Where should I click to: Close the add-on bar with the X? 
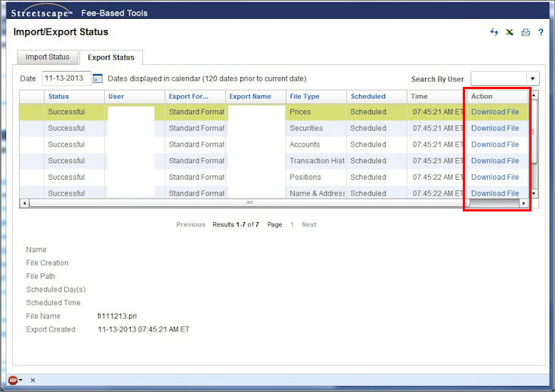point(33,380)
